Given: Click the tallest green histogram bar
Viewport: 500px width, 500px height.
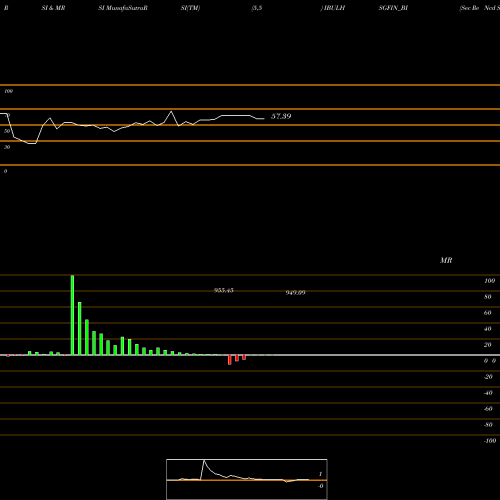Looking at the screenshot, I should [72, 315].
